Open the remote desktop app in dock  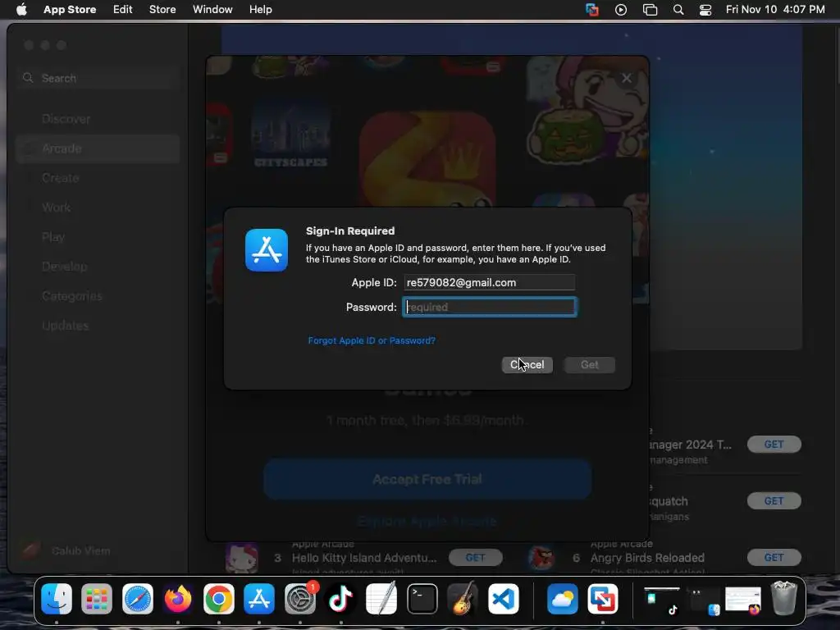(x=603, y=598)
